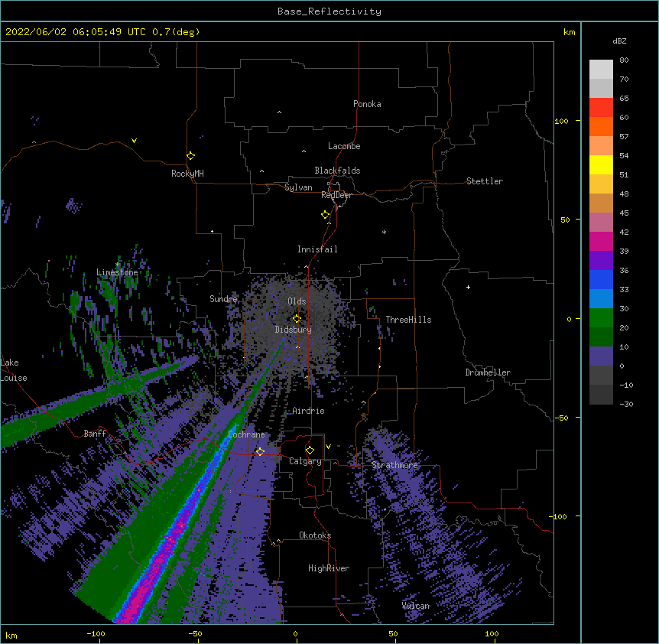This screenshot has height=644, width=659.
Task: Click the Innisfail city label
Action: pos(317,249)
